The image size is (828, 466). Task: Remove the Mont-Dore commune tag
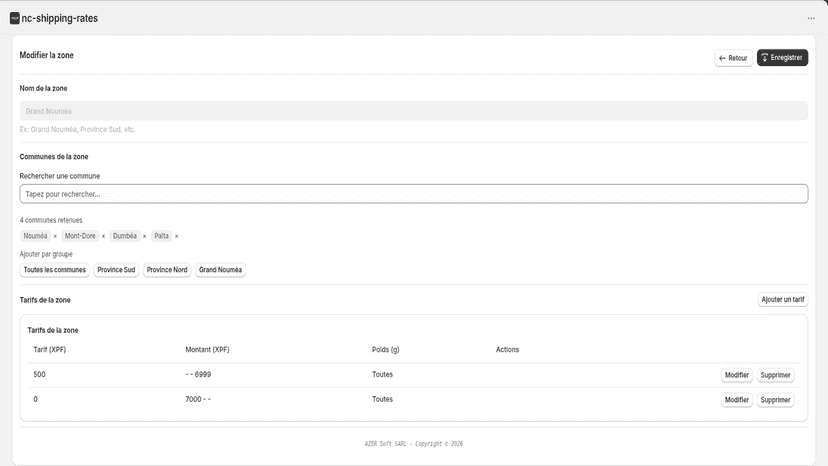tap(103, 236)
